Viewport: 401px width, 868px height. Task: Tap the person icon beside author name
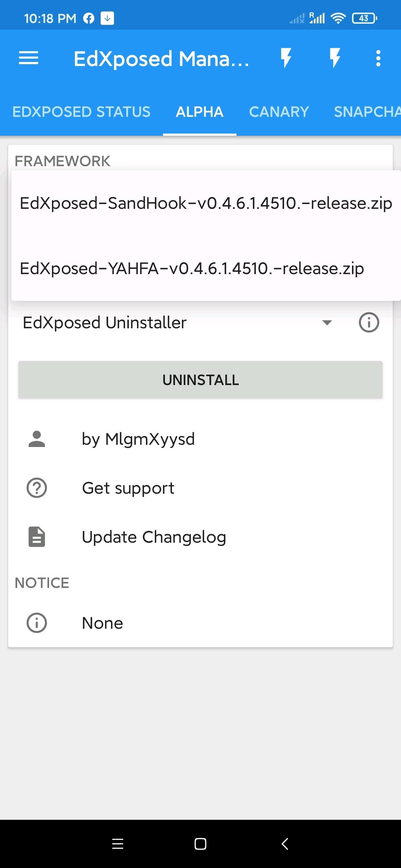(37, 439)
